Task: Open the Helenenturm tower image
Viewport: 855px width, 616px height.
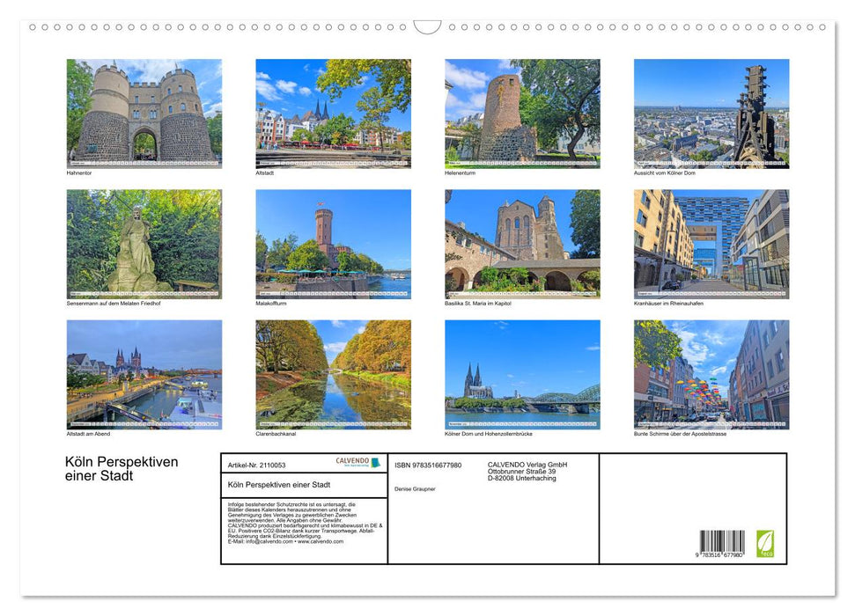Action: tap(522, 113)
